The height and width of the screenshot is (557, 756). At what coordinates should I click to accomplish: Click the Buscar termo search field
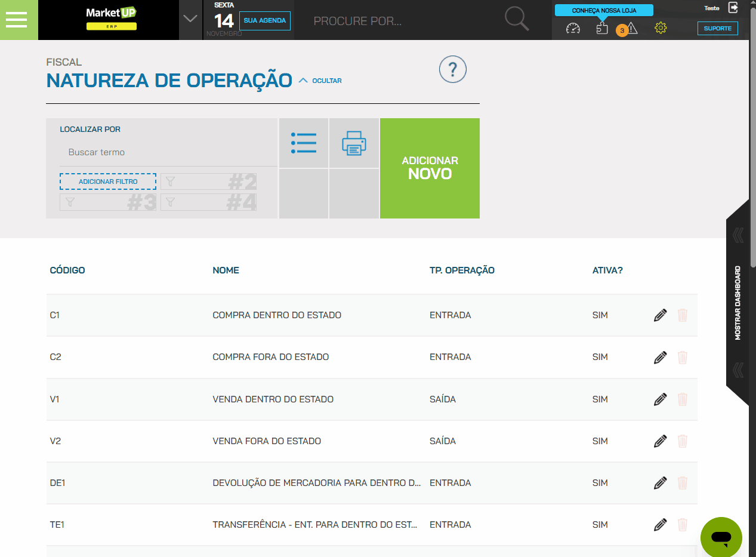167,152
